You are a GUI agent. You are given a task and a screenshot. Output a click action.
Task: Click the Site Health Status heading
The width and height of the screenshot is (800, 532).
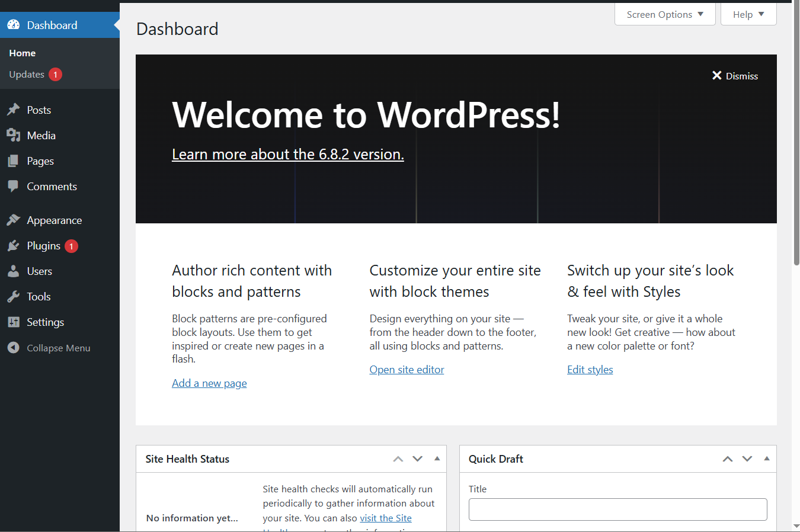[187, 459]
